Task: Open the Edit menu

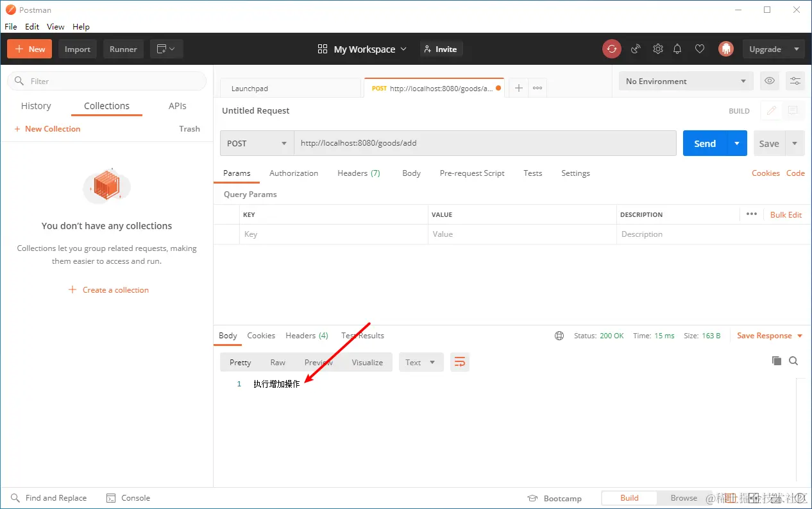Action: [32, 26]
